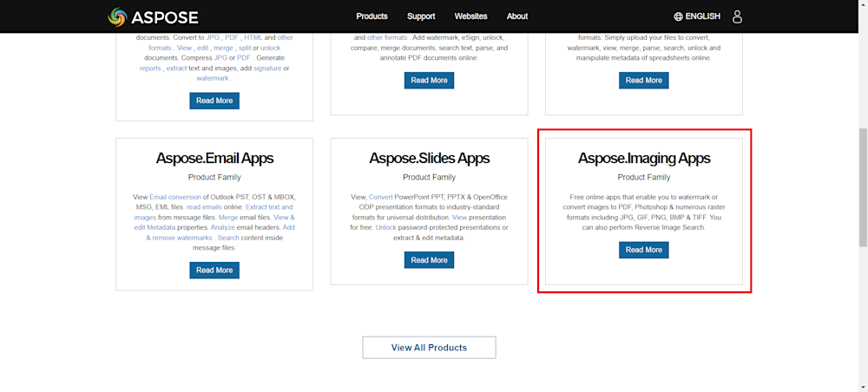Open the Email conversion link

click(175, 197)
